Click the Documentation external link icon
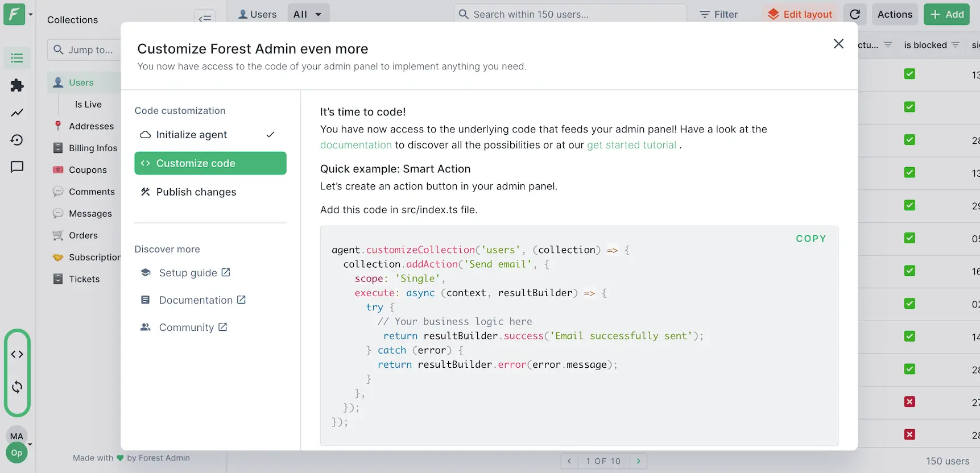 (x=241, y=300)
